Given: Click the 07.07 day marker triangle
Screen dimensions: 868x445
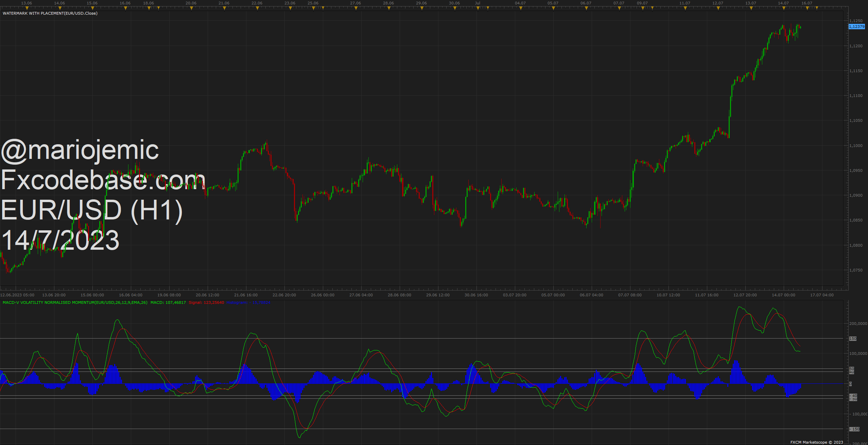Looking at the screenshot, I should pyautogui.click(x=619, y=8).
